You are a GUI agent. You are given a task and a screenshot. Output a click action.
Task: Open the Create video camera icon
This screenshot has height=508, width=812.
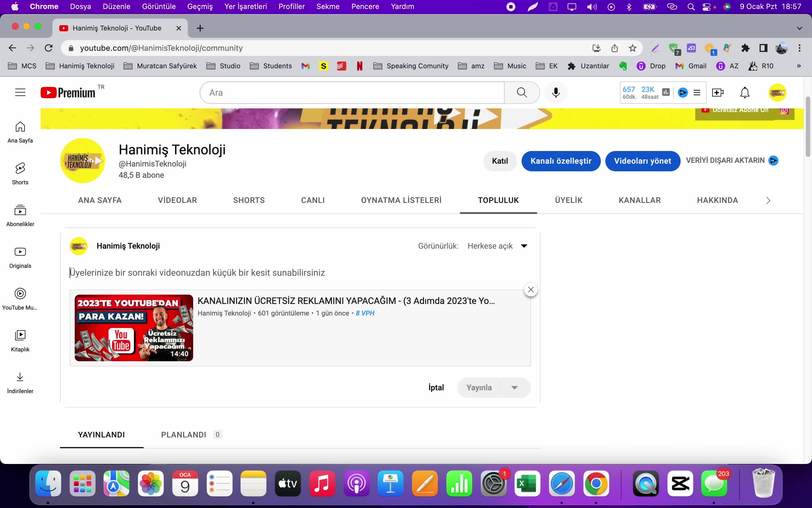(718, 92)
